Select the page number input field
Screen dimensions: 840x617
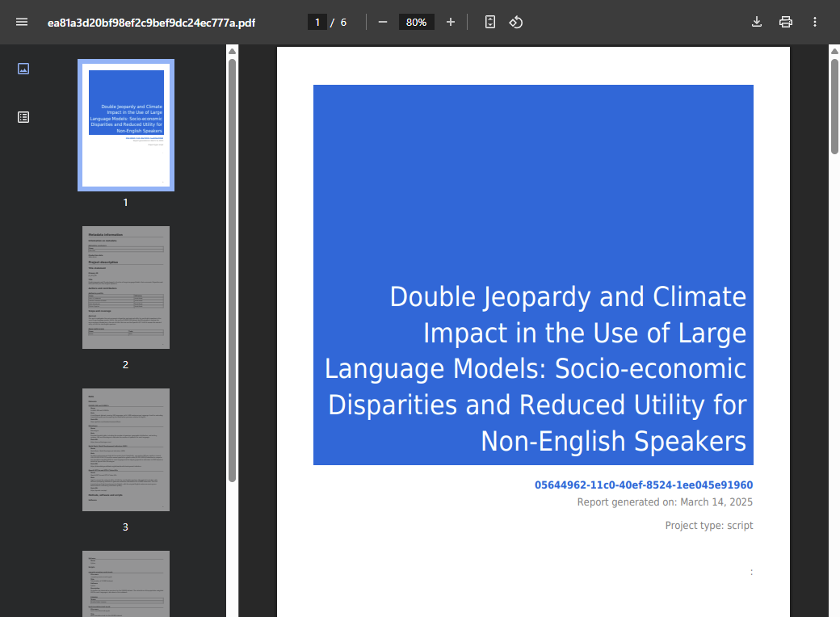pos(317,22)
